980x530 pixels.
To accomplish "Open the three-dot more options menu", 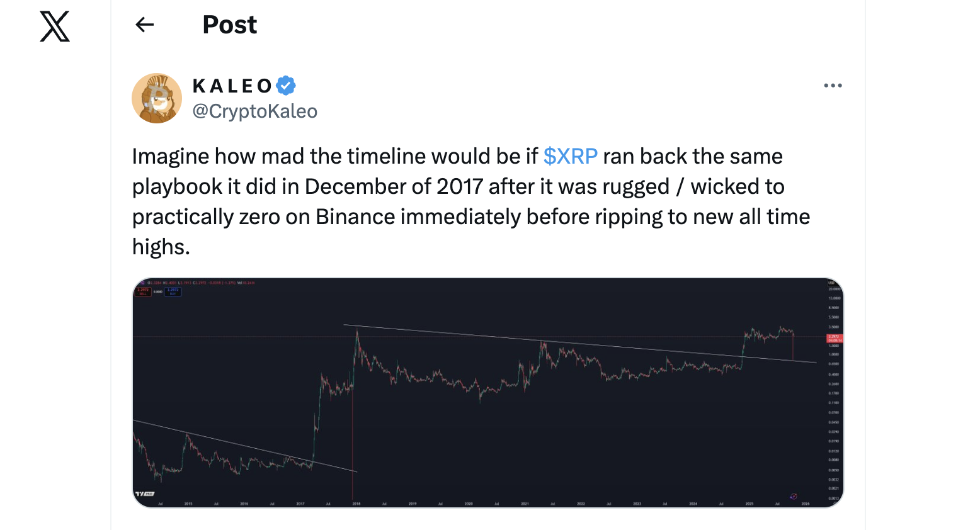I will [x=833, y=86].
